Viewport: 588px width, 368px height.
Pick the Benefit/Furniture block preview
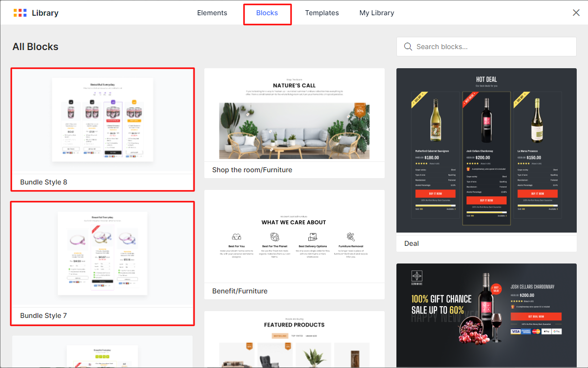tap(294, 237)
